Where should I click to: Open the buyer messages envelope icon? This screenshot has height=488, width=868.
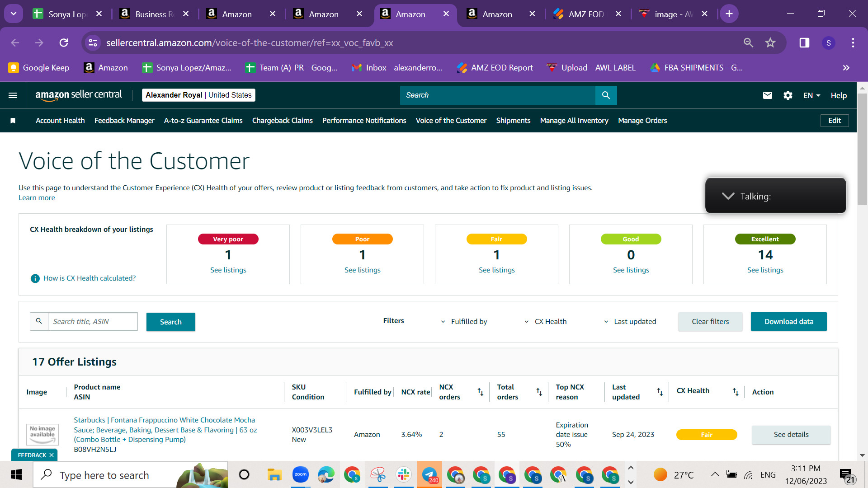(768, 95)
